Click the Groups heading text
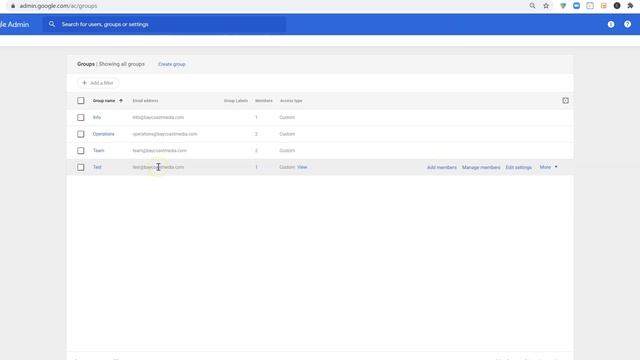This screenshot has width=640, height=360. tap(86, 64)
